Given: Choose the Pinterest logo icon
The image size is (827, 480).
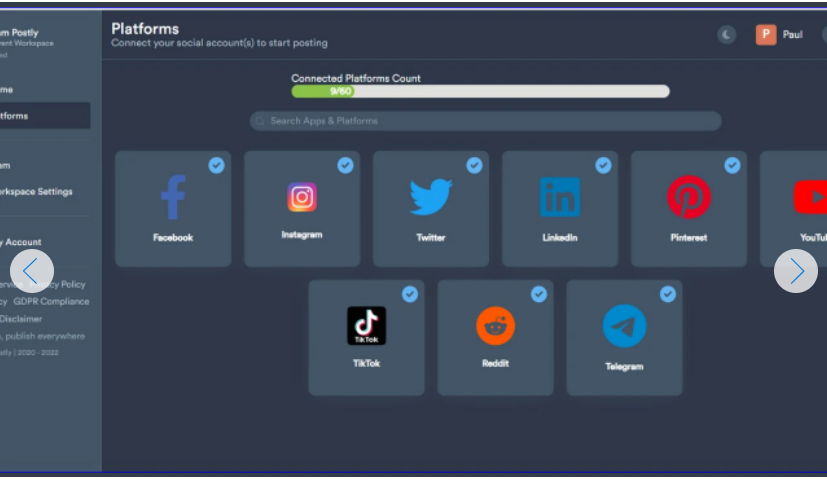Looking at the screenshot, I should coord(689,197).
